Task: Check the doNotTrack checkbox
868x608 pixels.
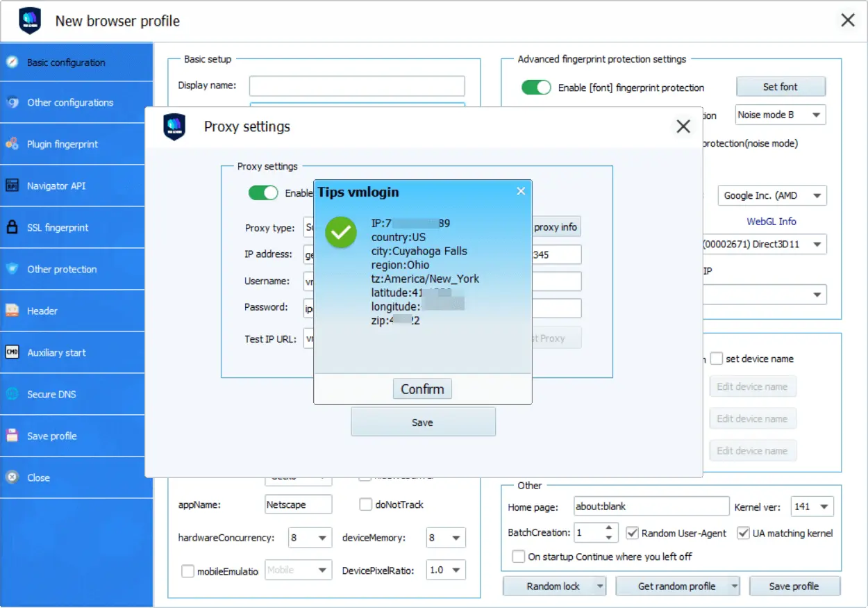Action: (x=366, y=504)
